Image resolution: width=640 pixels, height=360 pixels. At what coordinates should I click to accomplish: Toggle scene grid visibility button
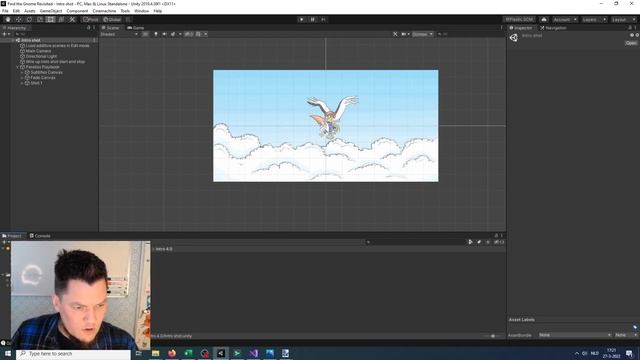coord(198,34)
